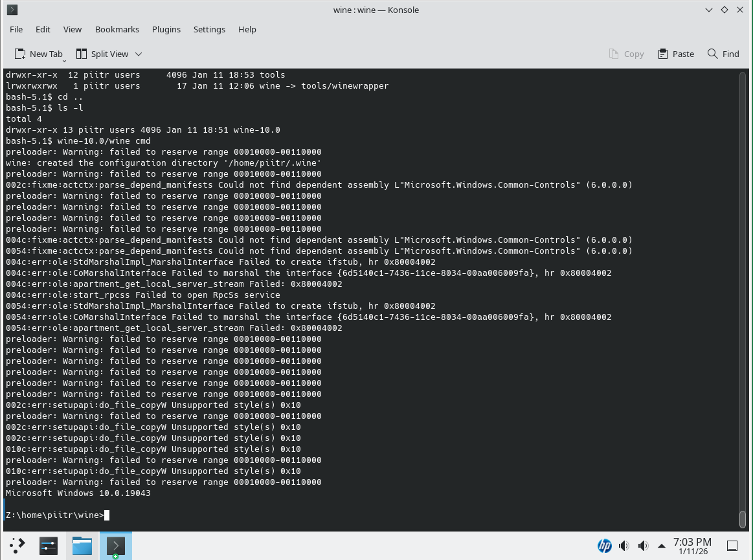This screenshot has height=560, width=753.
Task: Expand the hidden system tray icons arrow
Action: tap(661, 546)
